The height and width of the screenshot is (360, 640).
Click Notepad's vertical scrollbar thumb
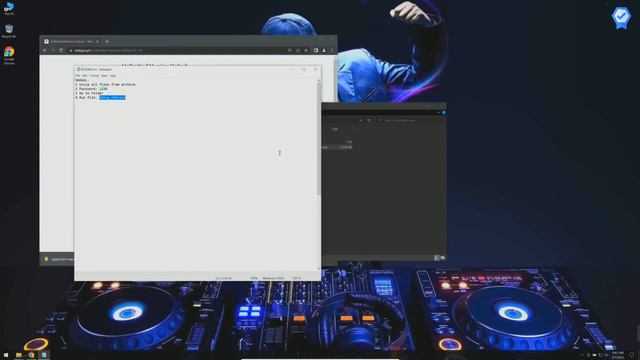pos(319,139)
